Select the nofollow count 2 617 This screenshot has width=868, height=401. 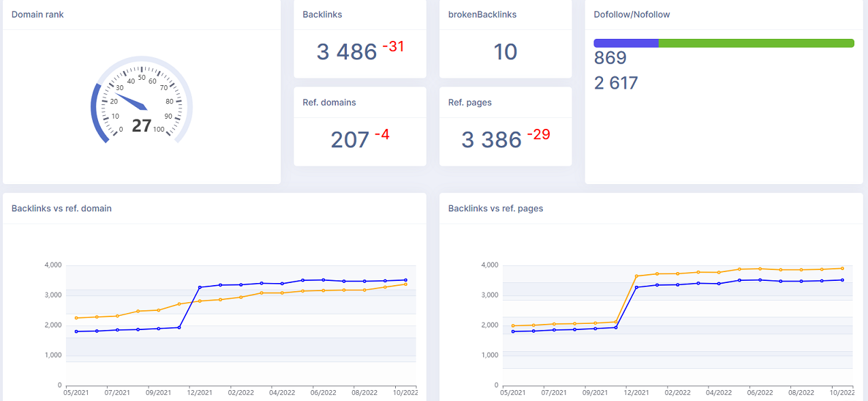click(x=616, y=83)
